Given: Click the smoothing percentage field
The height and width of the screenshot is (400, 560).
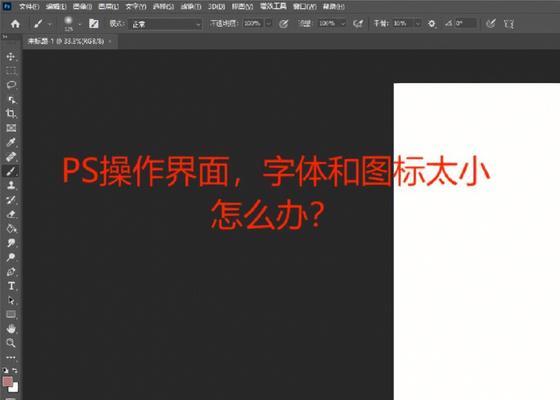Looking at the screenshot, I should (x=403, y=24).
